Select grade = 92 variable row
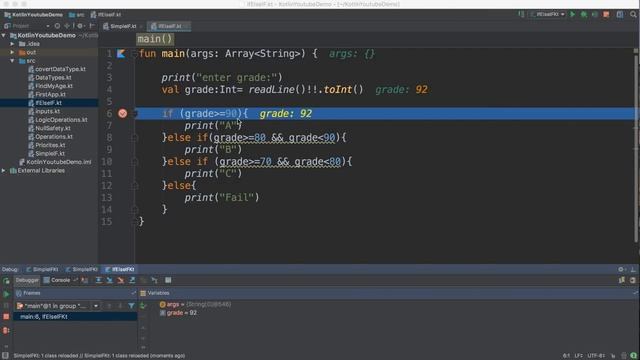This screenshot has width=640, height=360. (178, 313)
